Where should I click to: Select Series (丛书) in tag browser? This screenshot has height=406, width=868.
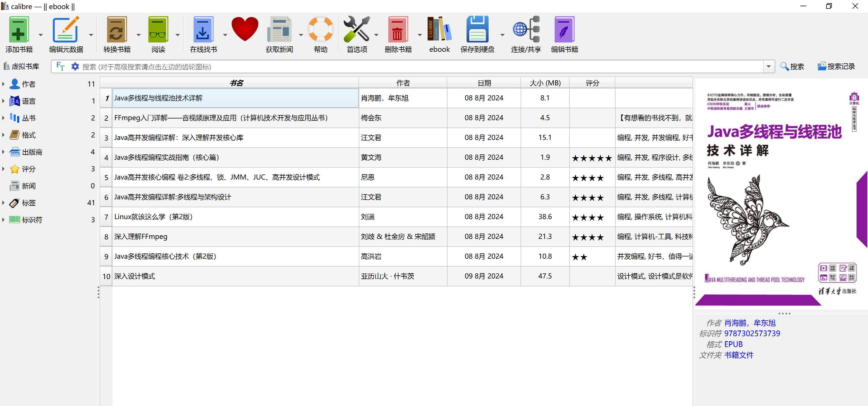pos(29,118)
